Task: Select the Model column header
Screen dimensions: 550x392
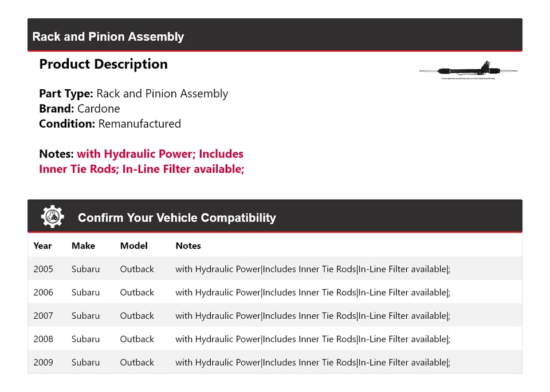Action: (x=133, y=246)
